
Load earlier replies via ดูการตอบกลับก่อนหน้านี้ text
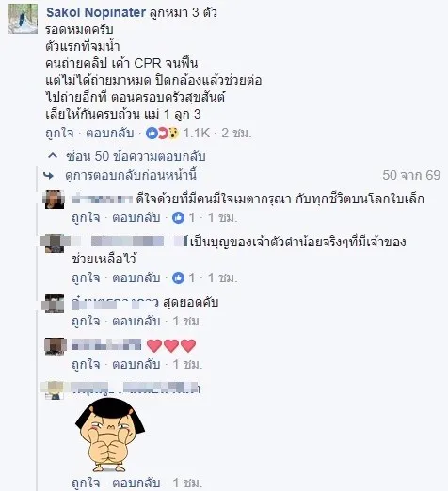tap(131, 175)
